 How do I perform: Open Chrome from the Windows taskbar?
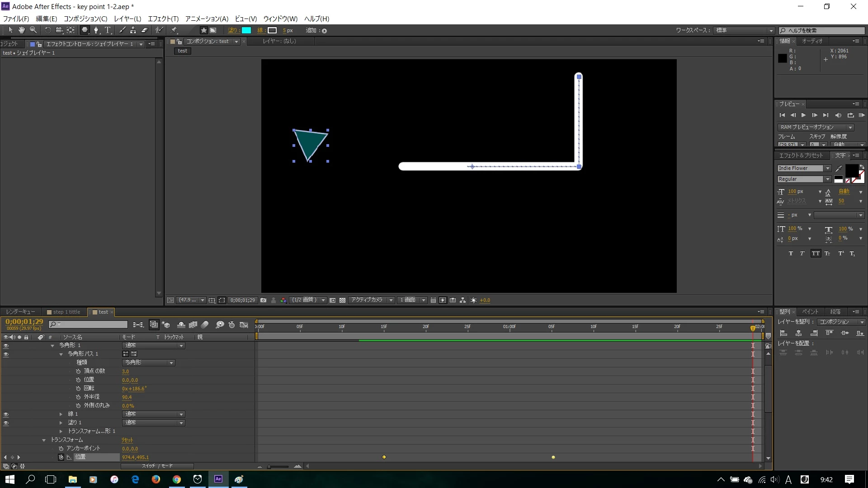point(177,479)
